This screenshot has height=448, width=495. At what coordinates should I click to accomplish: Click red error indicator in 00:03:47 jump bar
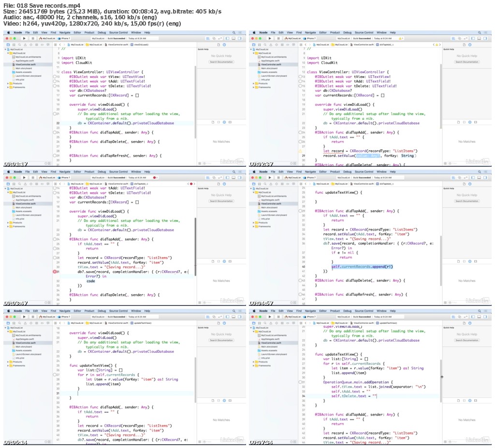click(191, 184)
